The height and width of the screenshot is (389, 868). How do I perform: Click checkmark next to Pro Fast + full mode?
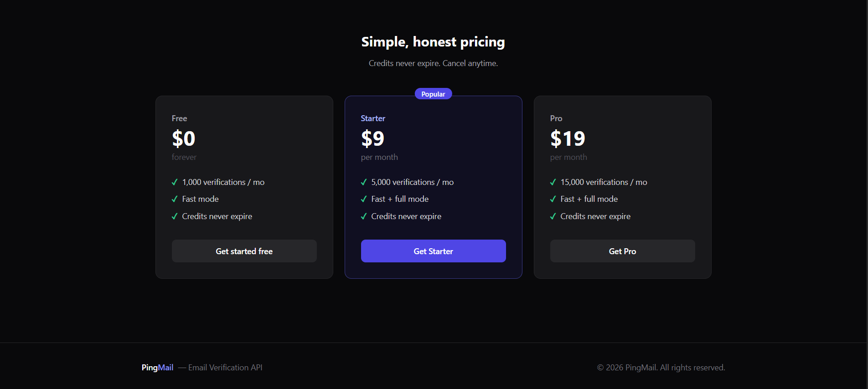coord(553,199)
